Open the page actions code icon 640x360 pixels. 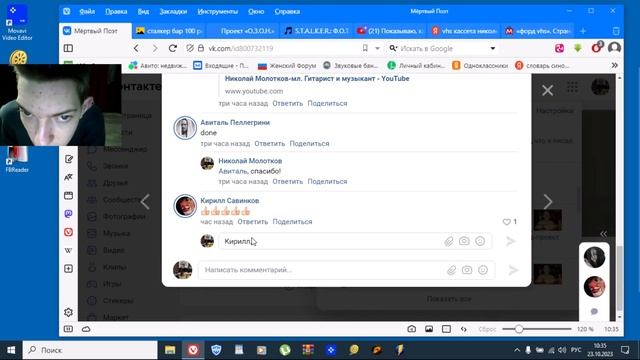pos(464,329)
